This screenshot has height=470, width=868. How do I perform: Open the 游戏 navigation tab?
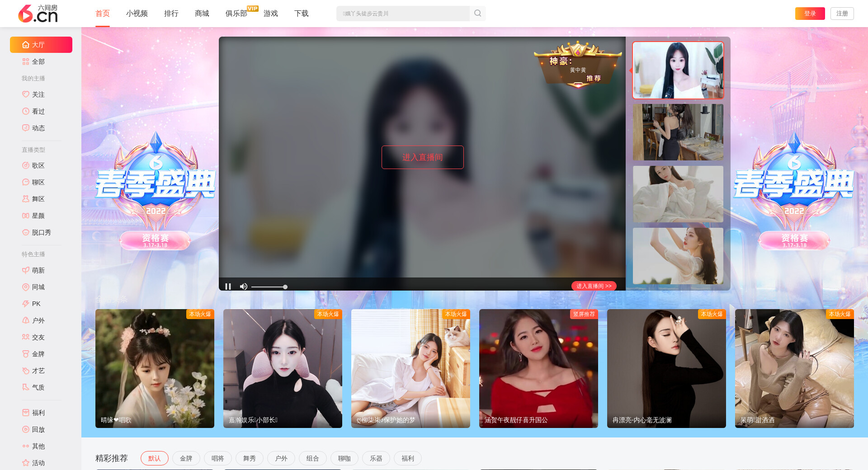[x=271, y=14]
